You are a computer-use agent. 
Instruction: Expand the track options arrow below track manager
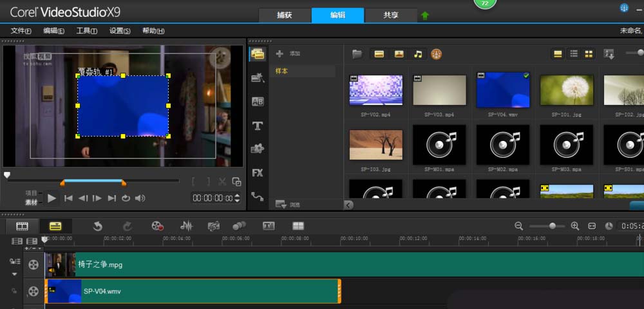pos(14,274)
